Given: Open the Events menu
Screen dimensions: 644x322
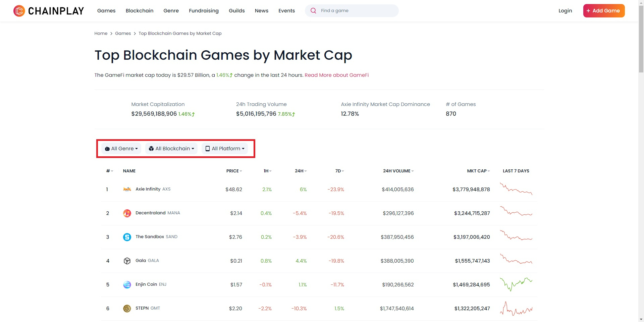Looking at the screenshot, I should [287, 11].
